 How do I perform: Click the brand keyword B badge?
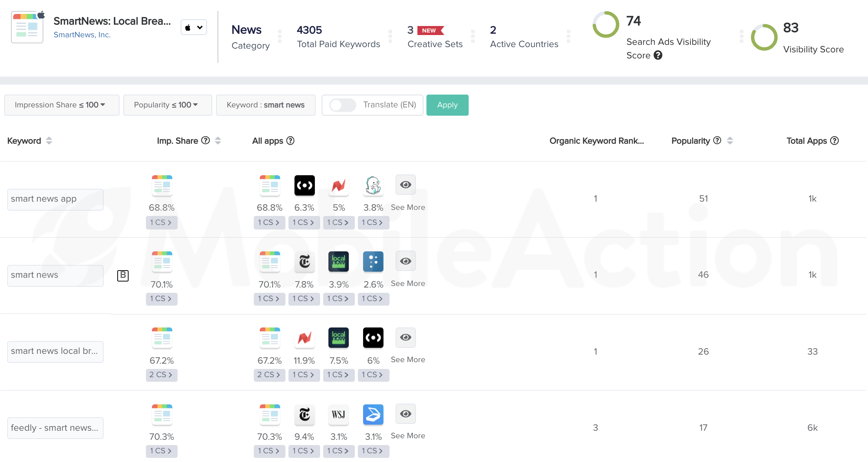[123, 275]
